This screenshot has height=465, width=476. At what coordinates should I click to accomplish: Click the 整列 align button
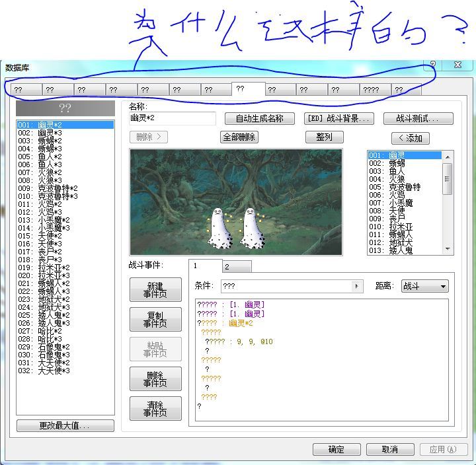click(324, 137)
